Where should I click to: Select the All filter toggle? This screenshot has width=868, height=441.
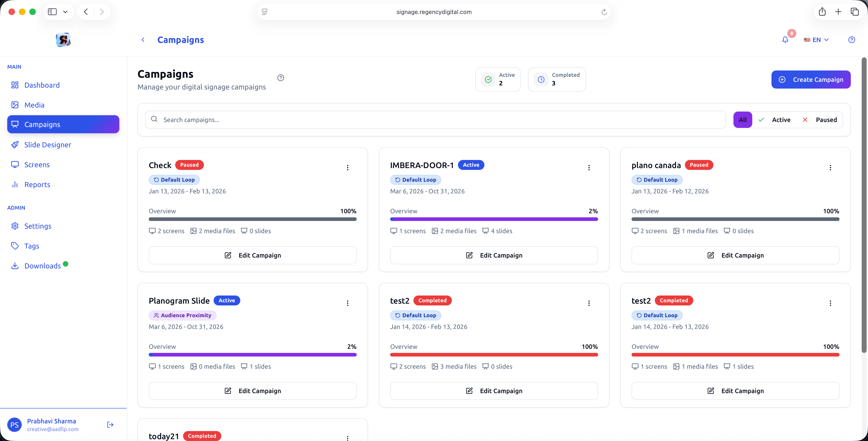click(742, 120)
